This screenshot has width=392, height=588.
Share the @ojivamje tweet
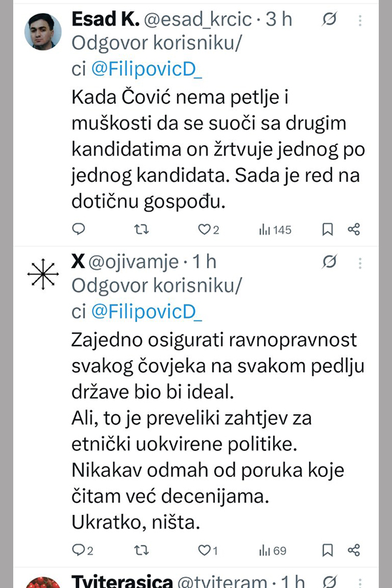[x=353, y=550]
